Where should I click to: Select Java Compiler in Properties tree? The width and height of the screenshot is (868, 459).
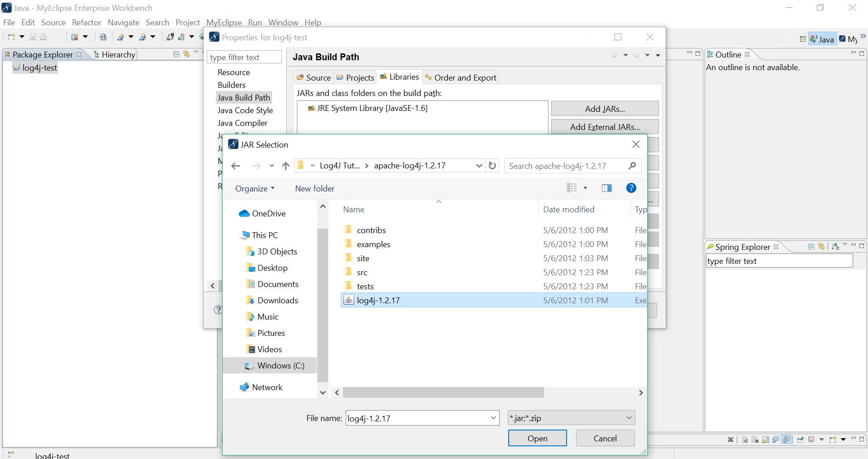[x=242, y=123]
